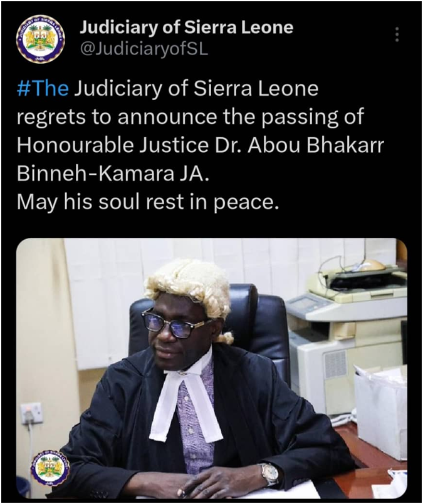This screenshot has height=504, width=423.
Task: Select the text line 'May his soul rest in peace.'
Action: click(x=147, y=202)
